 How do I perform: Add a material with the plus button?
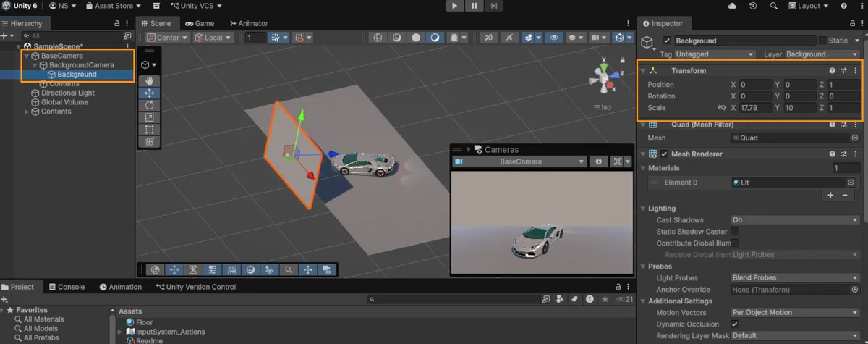click(830, 196)
